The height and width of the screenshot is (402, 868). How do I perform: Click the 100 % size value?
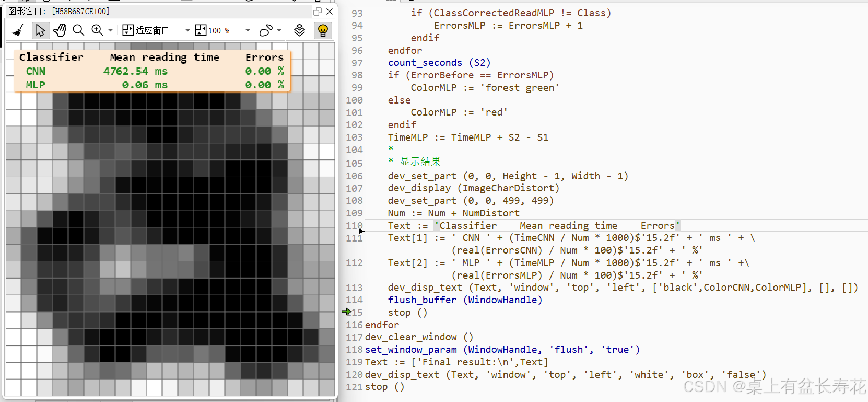219,31
